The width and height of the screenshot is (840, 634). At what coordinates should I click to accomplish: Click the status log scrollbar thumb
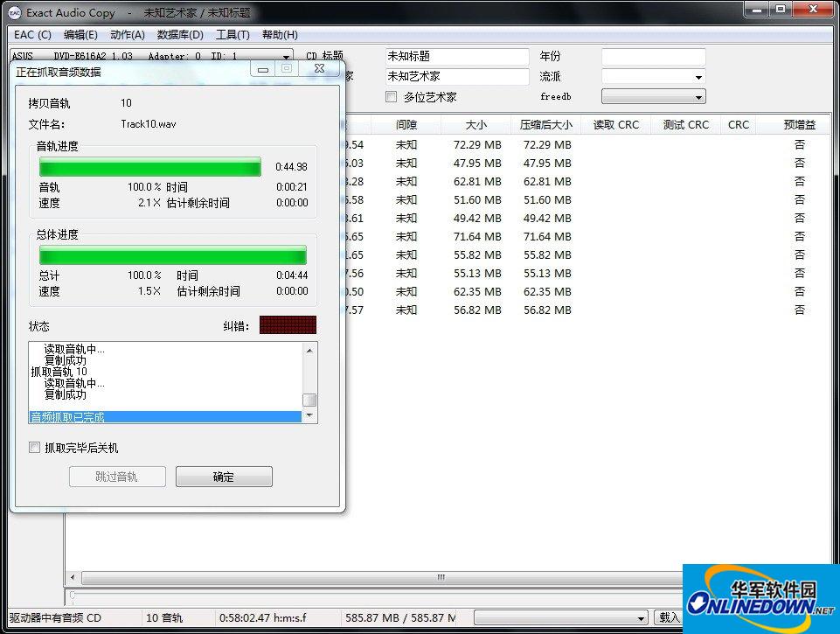(x=309, y=400)
